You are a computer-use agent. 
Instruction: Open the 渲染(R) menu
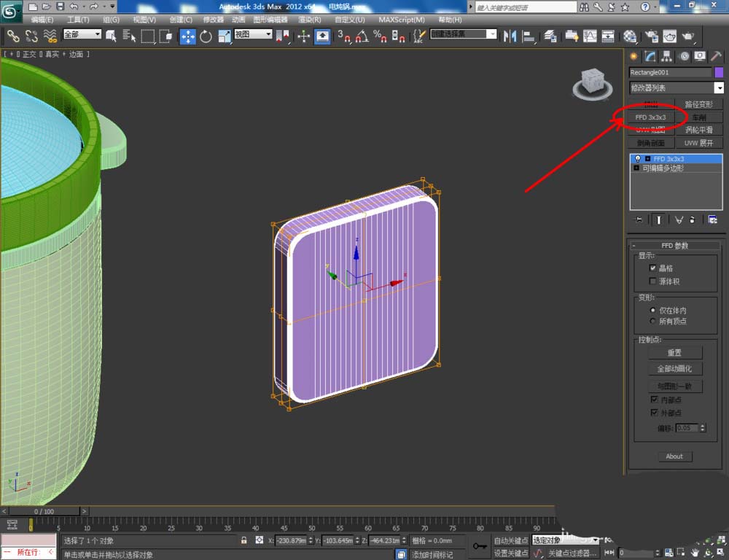310,20
